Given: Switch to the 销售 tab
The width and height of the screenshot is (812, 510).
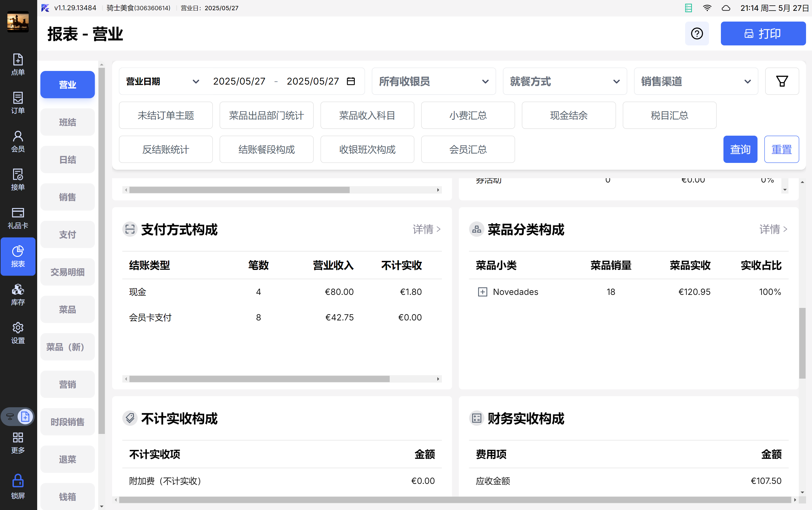Looking at the screenshot, I should [x=68, y=197].
